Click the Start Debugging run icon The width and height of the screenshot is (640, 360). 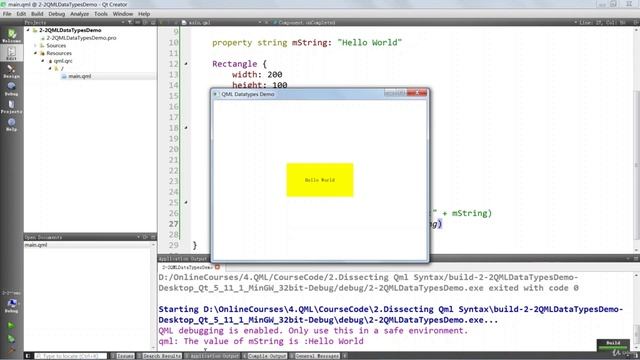11,338
